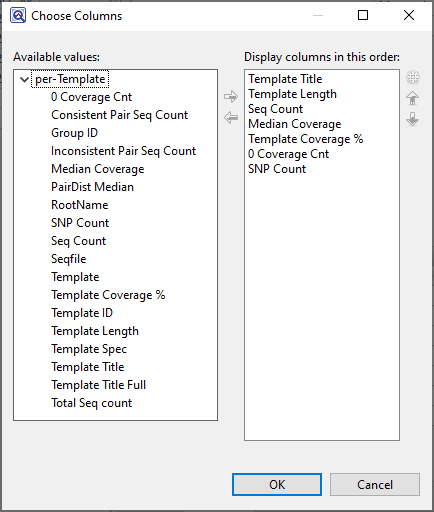Select Inconsistent Pair Seq Count item
Viewport: 434px width, 512px height.
[x=123, y=151]
